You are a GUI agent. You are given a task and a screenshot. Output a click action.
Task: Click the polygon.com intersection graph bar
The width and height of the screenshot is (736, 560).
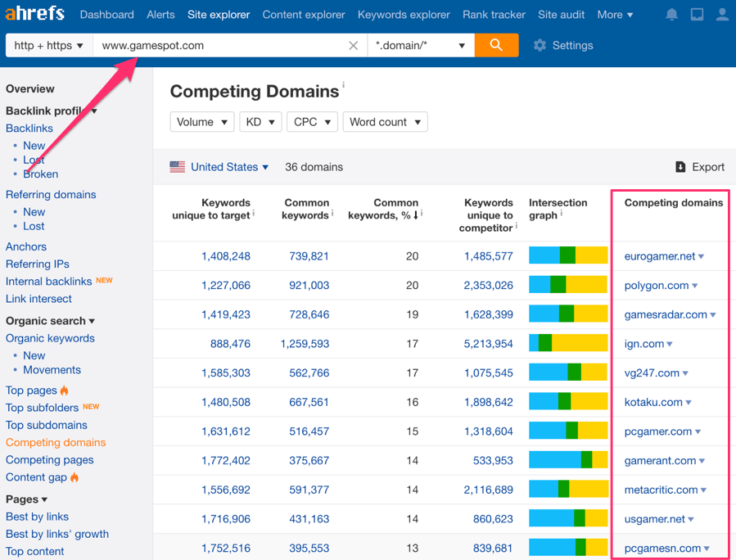pos(568,285)
